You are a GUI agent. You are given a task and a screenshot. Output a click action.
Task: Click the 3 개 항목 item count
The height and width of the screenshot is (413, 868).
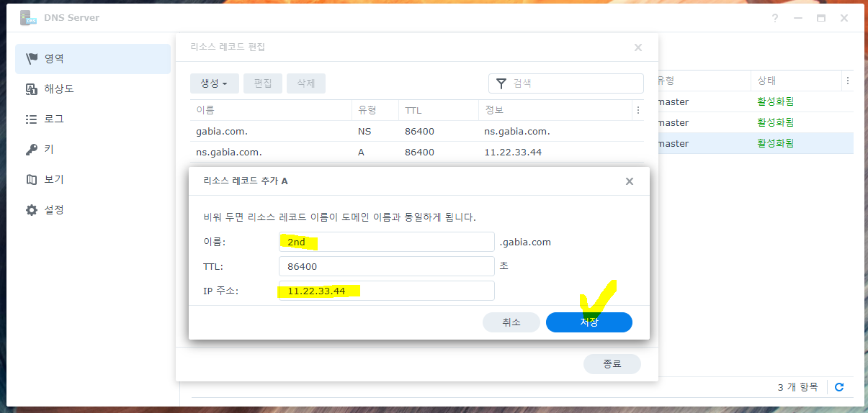point(798,387)
